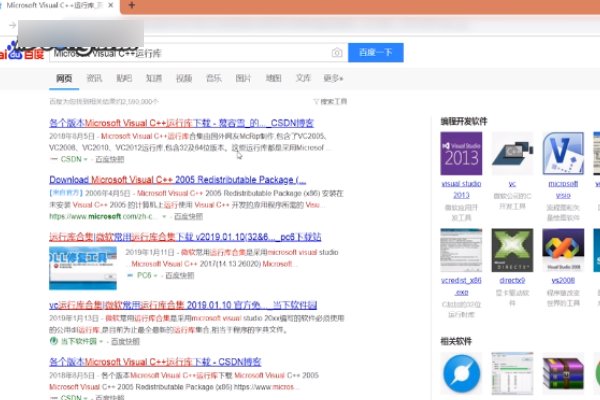Click the Visual Studio 2008 icon
This screenshot has height=400, width=600.
coord(563,250)
